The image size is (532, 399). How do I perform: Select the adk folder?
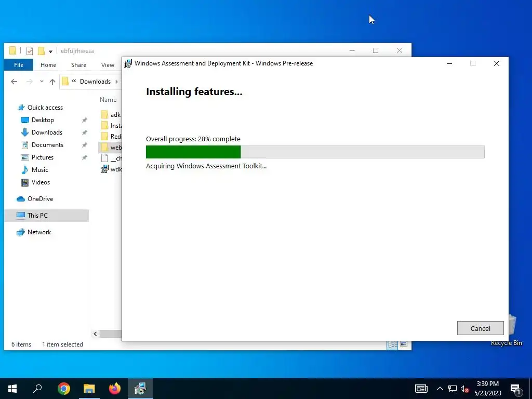tap(111, 115)
